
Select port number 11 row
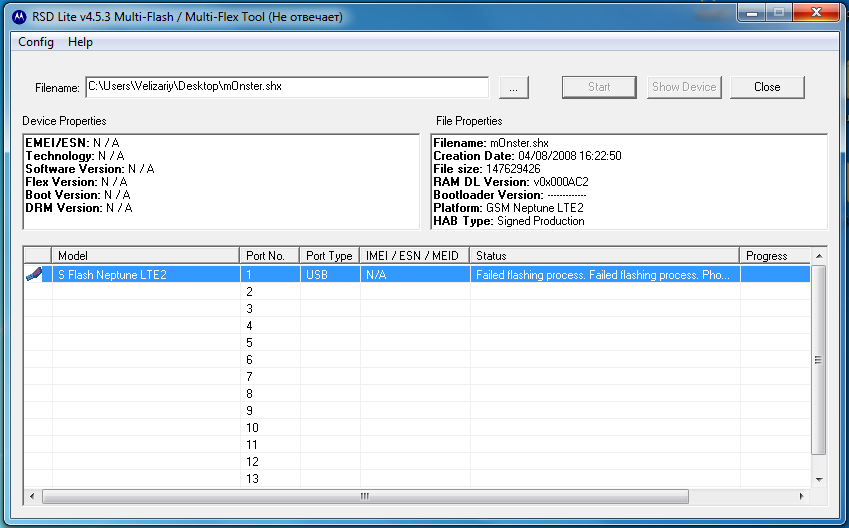pyautogui.click(x=417, y=445)
